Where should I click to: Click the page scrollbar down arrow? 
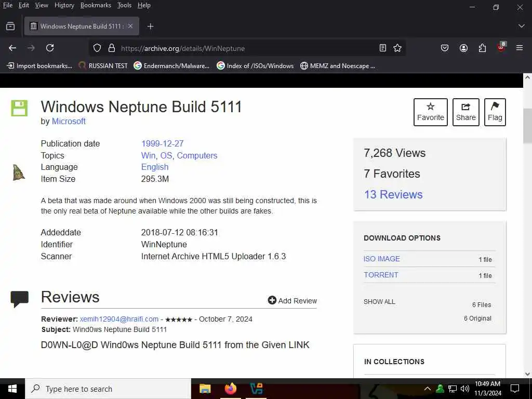(x=527, y=374)
